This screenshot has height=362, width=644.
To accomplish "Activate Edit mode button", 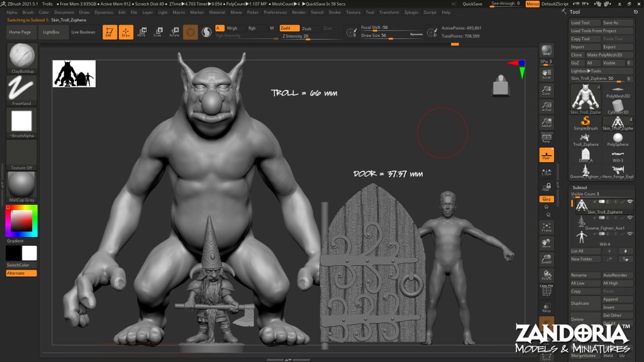I will click(109, 32).
